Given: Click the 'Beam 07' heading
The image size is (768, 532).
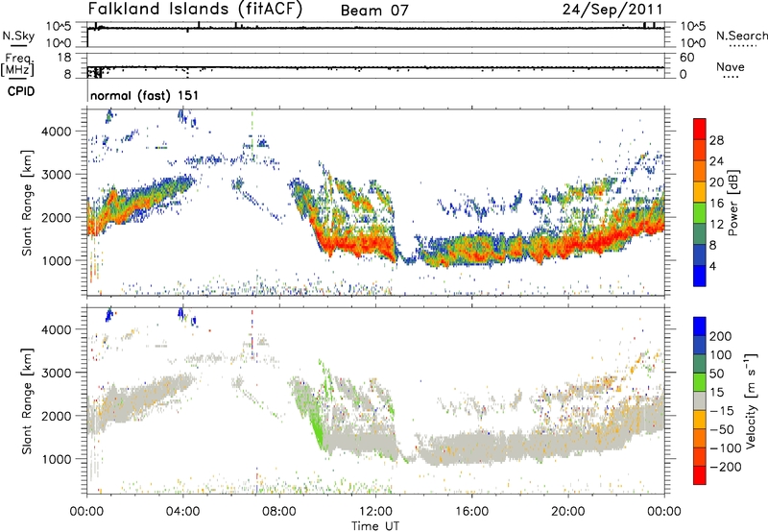Looking at the screenshot, I should click(374, 11).
